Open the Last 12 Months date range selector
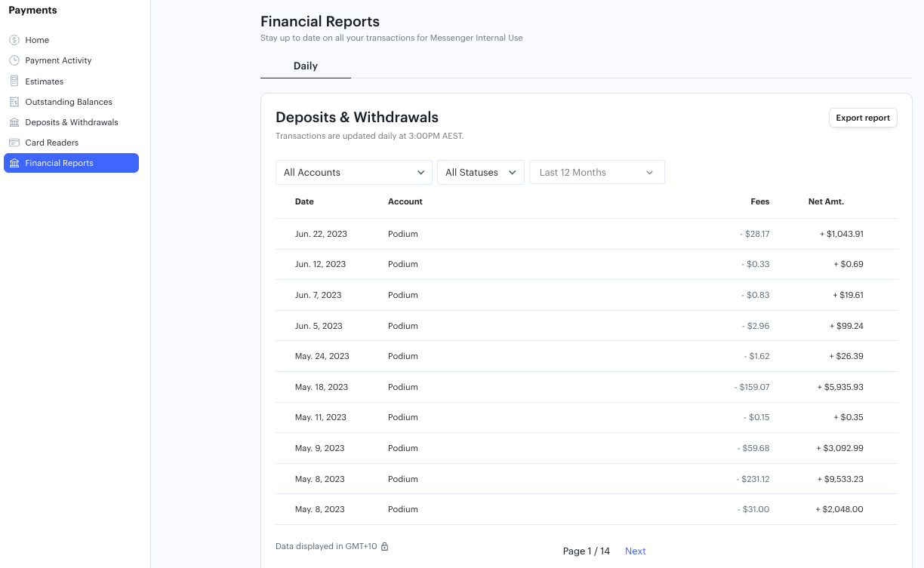The width and height of the screenshot is (924, 568). 596,172
